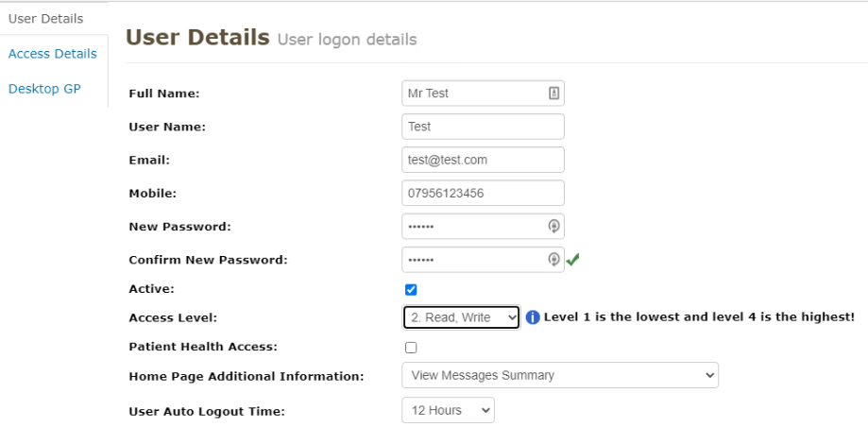The image size is (868, 427).
Task: Click the password manager icon in New Password field
Action: (x=554, y=227)
